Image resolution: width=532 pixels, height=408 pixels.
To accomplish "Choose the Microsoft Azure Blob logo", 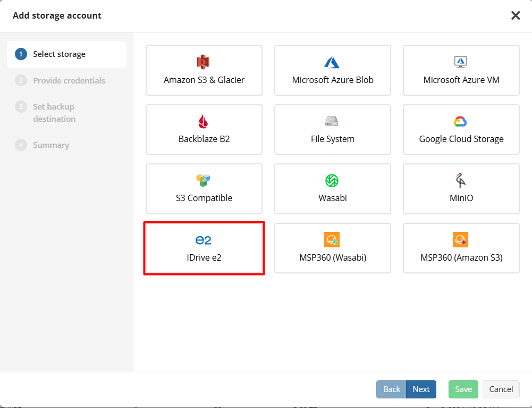I will 332,63.
